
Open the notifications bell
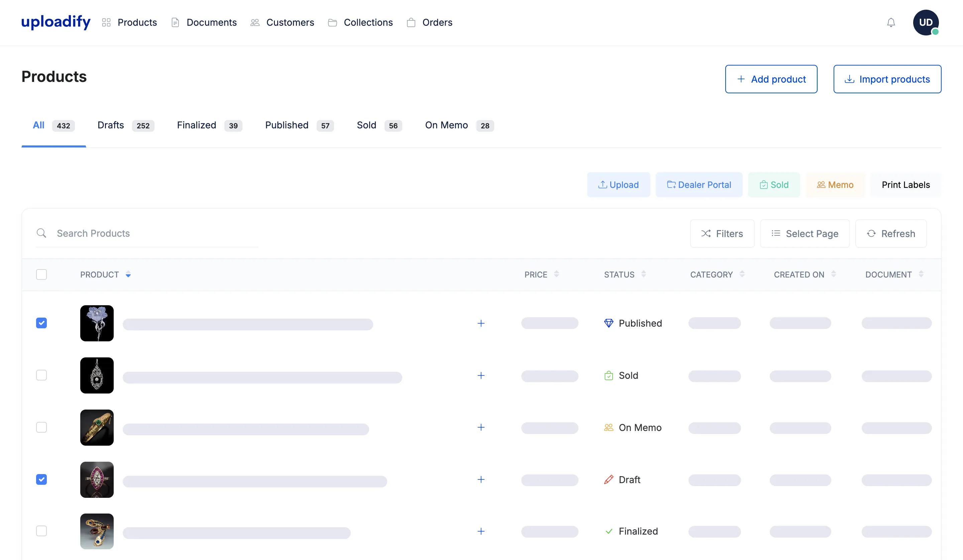891,22
